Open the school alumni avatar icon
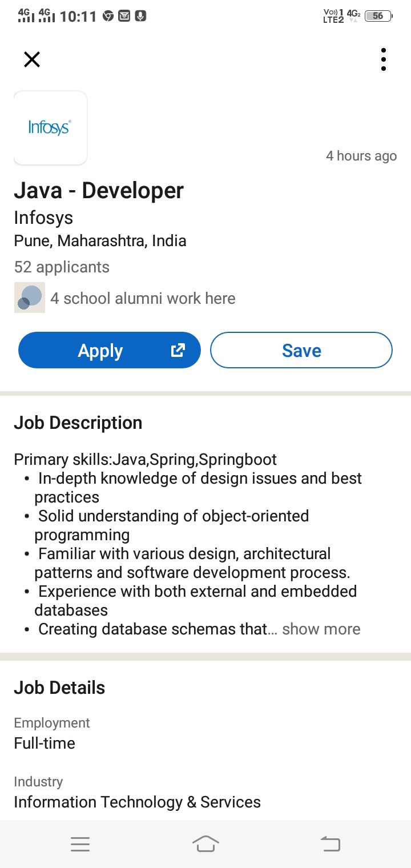Image resolution: width=411 pixels, height=868 pixels. (x=29, y=298)
